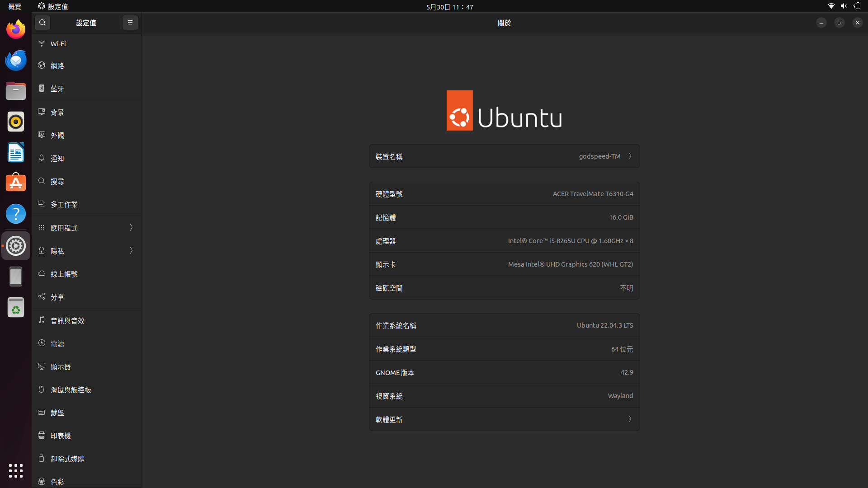Click the 滑鼠與觸控板 mouse icon
868x488 pixels.
click(42, 389)
